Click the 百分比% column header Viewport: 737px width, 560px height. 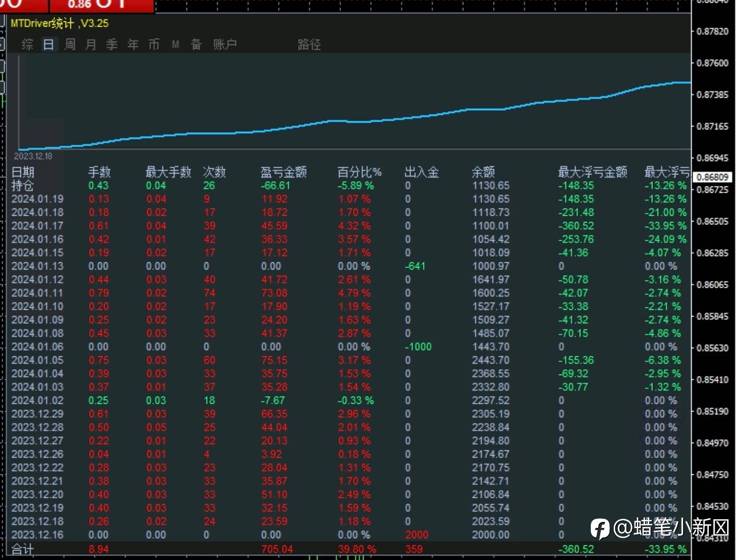[x=359, y=172]
